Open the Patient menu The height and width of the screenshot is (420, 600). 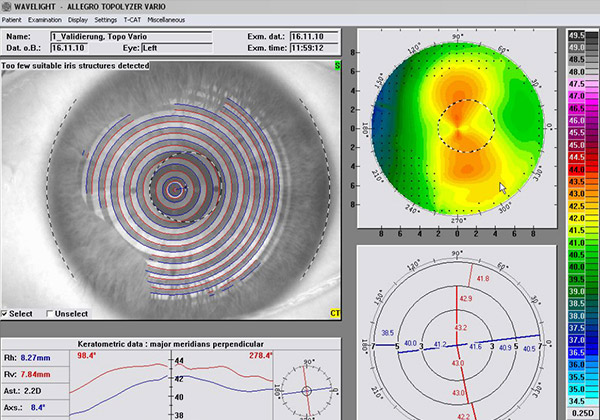15,19
